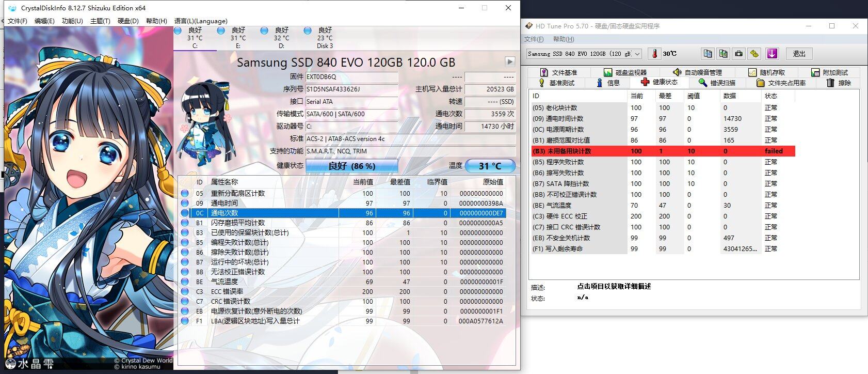Click the 状态 column header in HD Tune
This screenshot has width=868, height=374.
click(x=771, y=96)
